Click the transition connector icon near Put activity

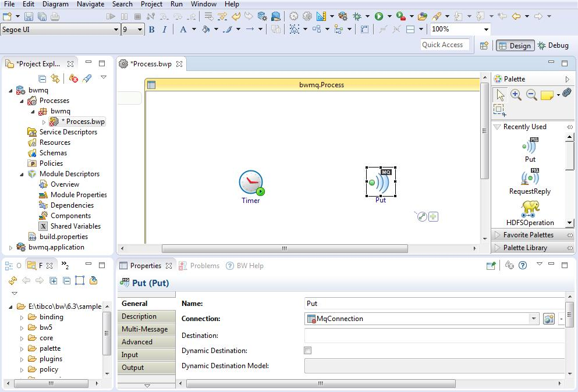coord(421,216)
